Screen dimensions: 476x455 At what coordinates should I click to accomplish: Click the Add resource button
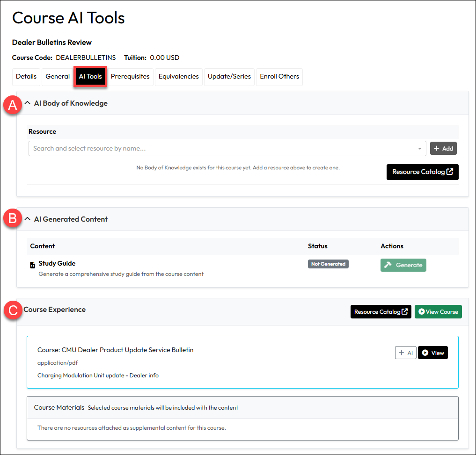point(443,148)
